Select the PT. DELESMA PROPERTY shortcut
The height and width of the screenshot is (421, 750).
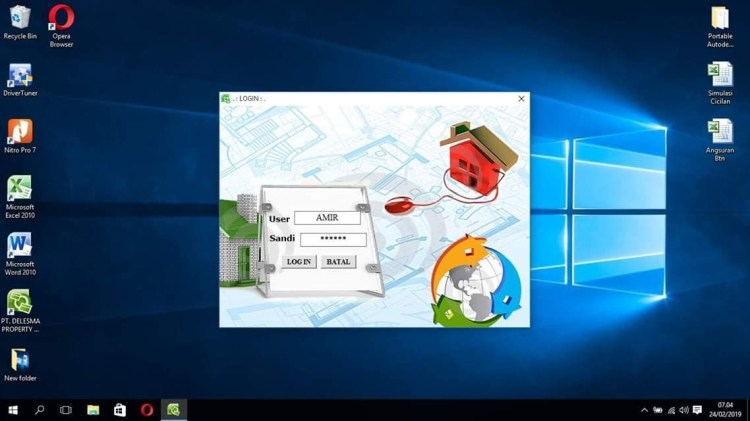20,303
